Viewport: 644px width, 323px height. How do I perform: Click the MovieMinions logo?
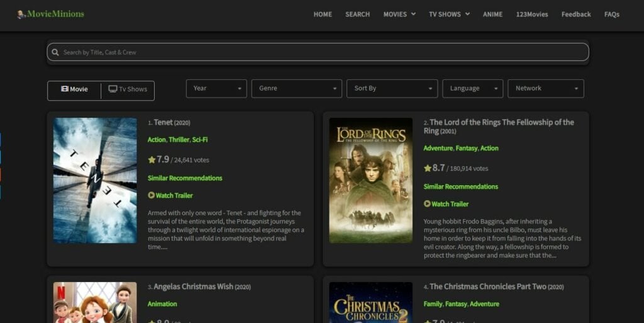50,14
